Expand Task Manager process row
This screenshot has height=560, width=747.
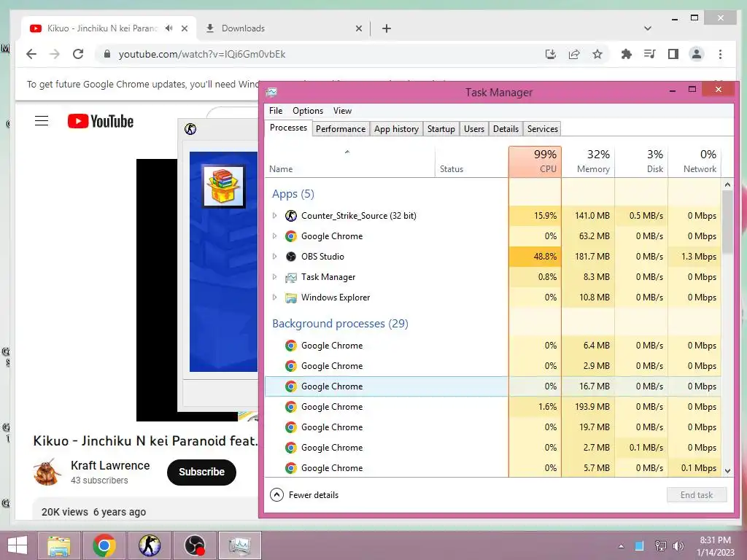click(275, 277)
